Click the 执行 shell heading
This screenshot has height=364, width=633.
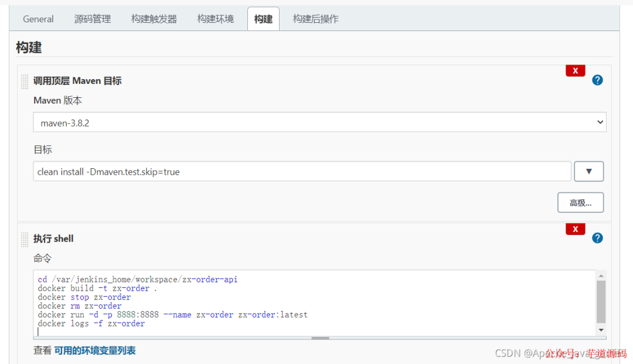53,239
